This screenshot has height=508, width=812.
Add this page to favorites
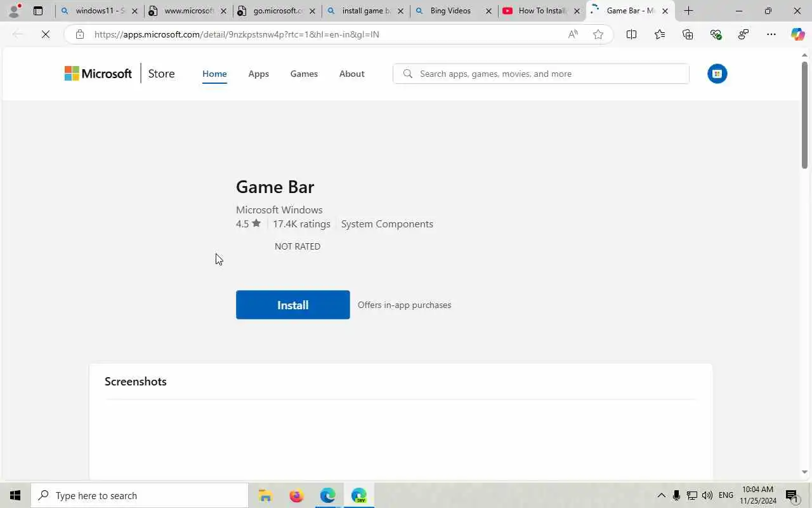point(598,34)
